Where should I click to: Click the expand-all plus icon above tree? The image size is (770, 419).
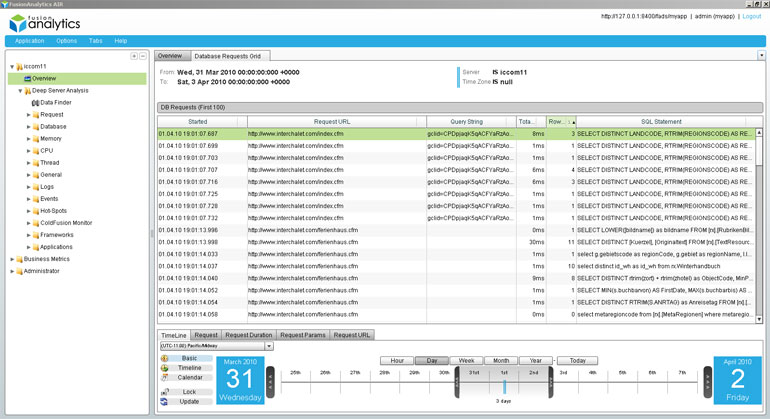[134, 56]
